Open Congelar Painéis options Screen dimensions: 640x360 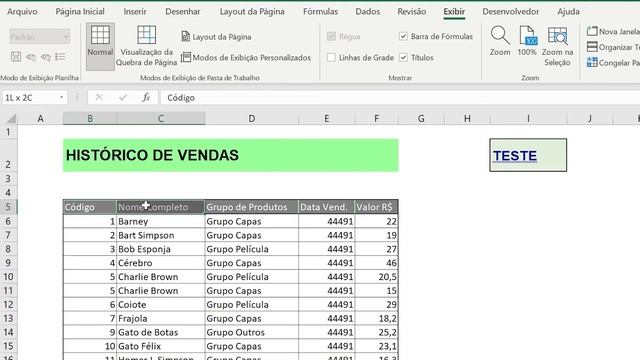[613, 62]
